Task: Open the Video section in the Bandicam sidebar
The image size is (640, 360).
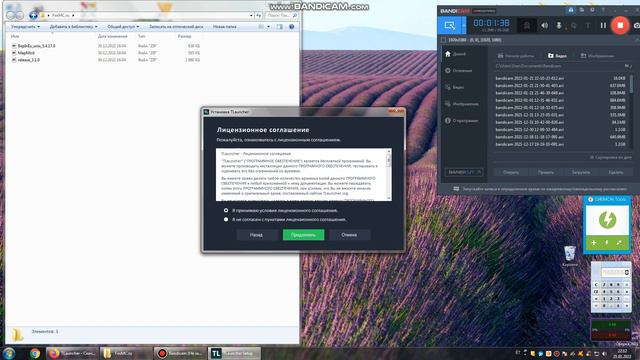Action: 455,87
